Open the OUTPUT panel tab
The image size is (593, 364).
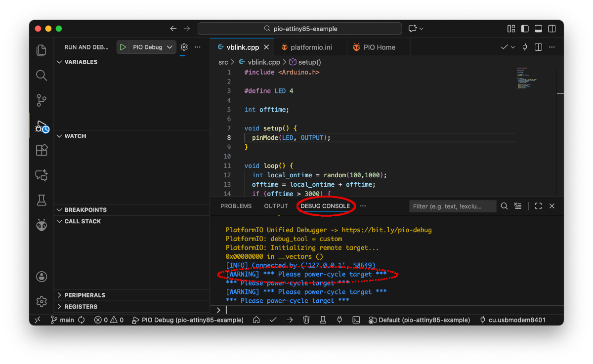click(x=276, y=206)
